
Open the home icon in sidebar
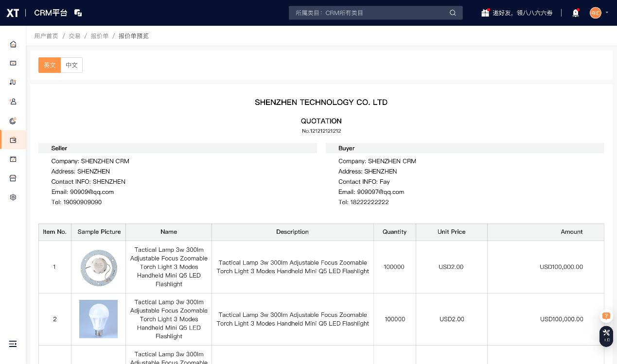13,44
